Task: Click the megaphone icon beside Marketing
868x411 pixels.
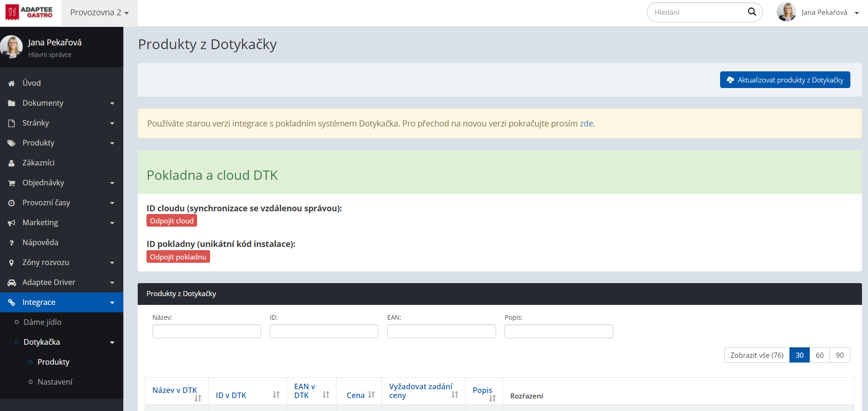Action: point(12,223)
